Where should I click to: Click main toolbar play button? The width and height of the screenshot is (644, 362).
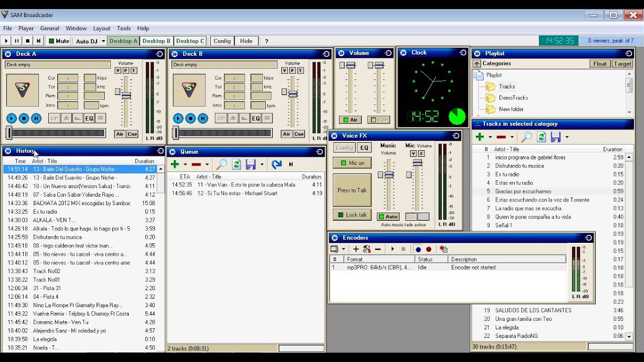7,41
